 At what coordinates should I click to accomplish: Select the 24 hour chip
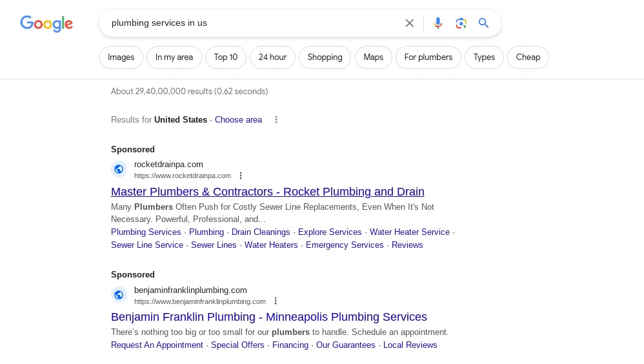[272, 57]
